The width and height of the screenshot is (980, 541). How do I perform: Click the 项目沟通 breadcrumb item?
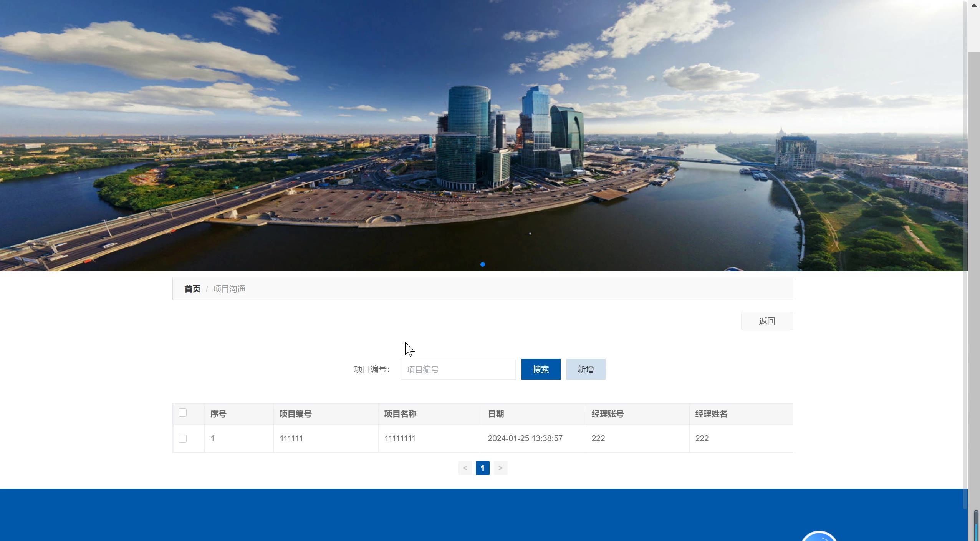pyautogui.click(x=229, y=289)
